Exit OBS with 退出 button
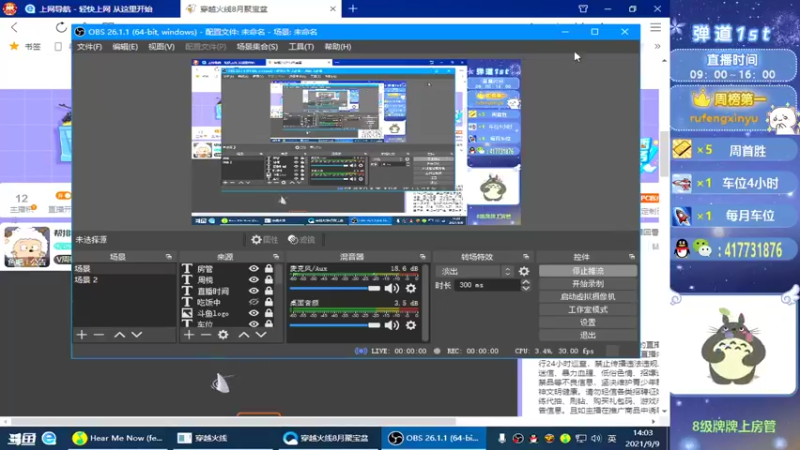Viewport: 800px width, 450px height. (588, 335)
